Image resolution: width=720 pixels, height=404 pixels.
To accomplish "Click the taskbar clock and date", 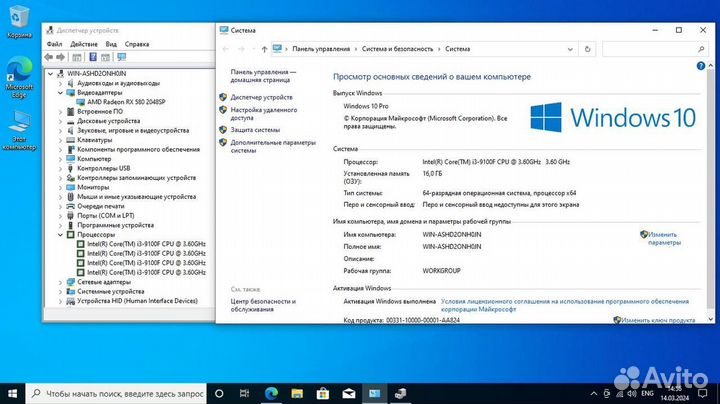I will [675, 393].
